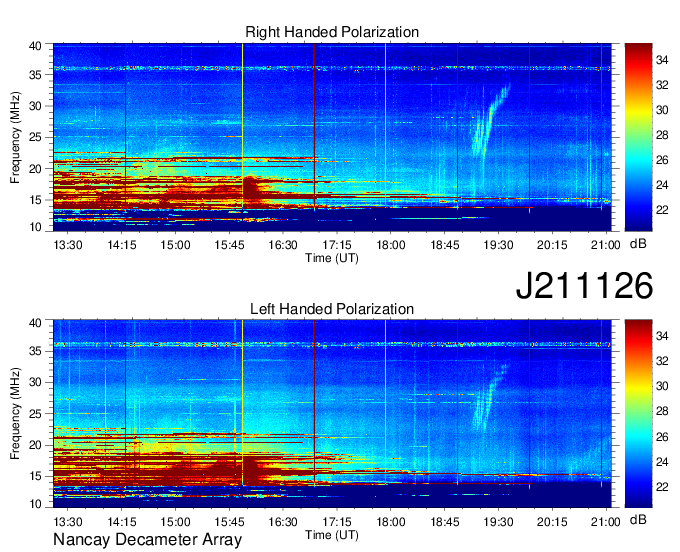
Task: Click the yellow vertical line near 15:55 in Left Handed plot
Action: [242, 403]
